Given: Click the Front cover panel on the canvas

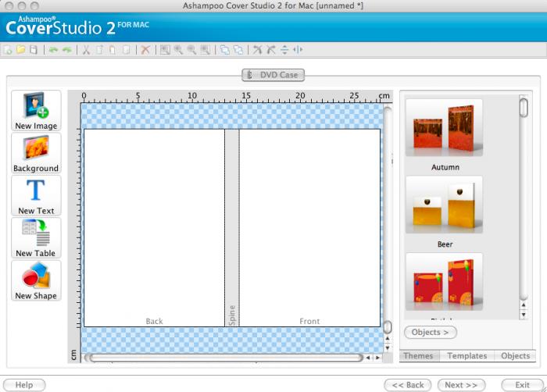Looking at the screenshot, I should (309, 228).
